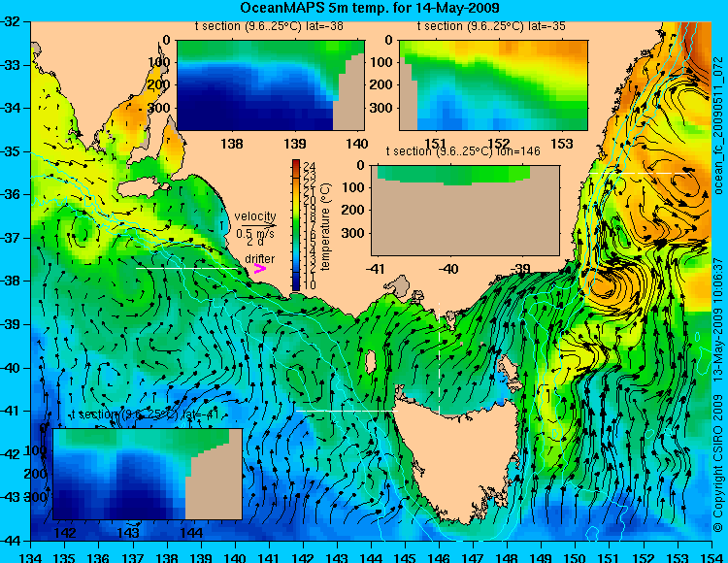This screenshot has width=728, height=563.
Task: Click the '-39' axis label on the lon=146 section
Action: click(x=521, y=268)
